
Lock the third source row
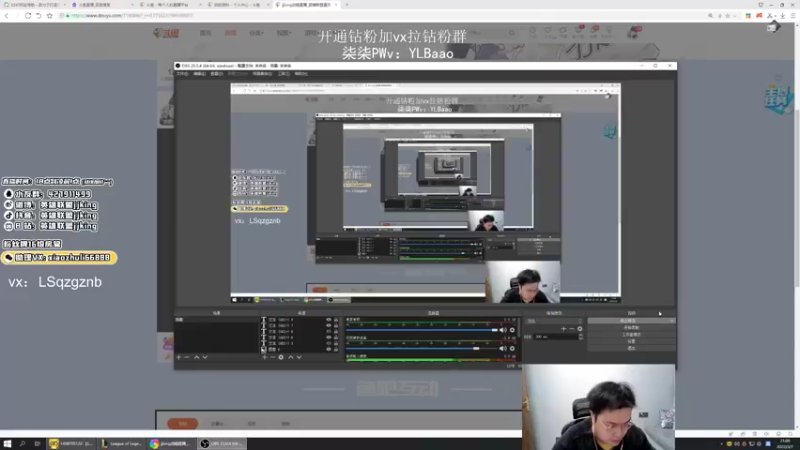tap(336, 332)
